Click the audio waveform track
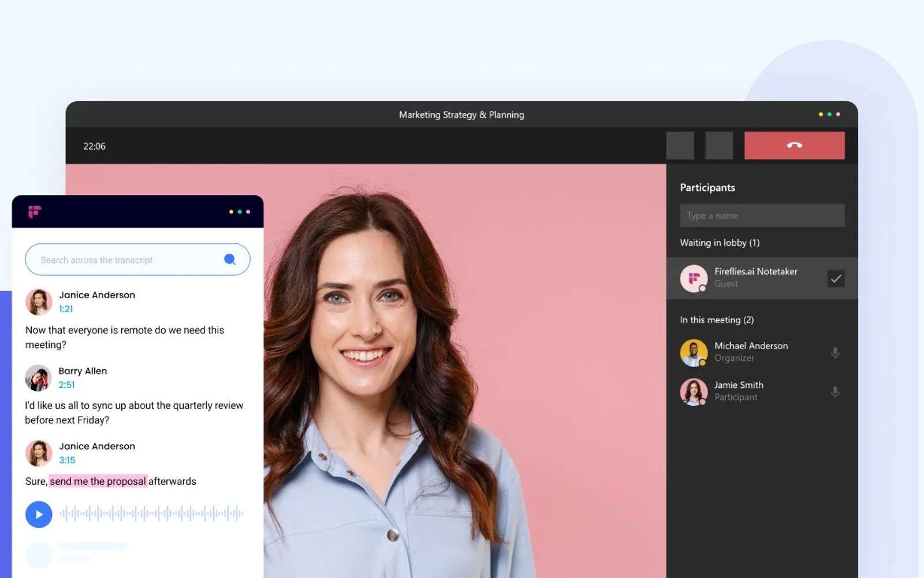 point(151,513)
